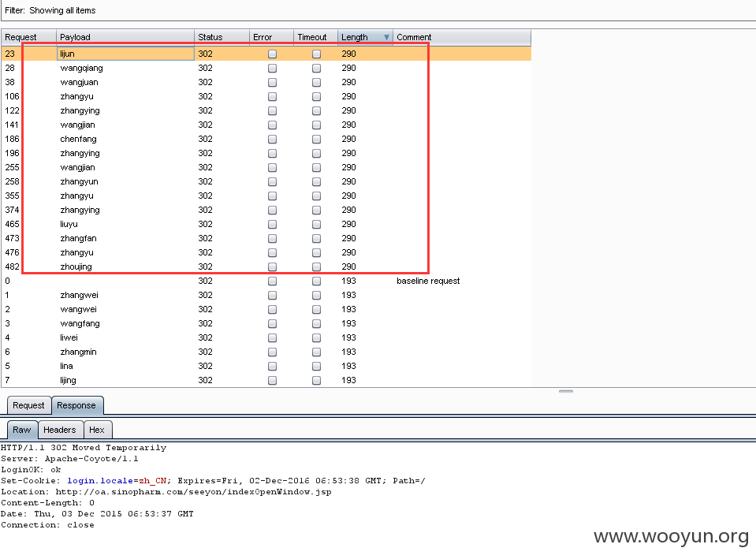Toggle Error checkbox in lina row
This screenshot has width=756, height=559.
[x=273, y=366]
